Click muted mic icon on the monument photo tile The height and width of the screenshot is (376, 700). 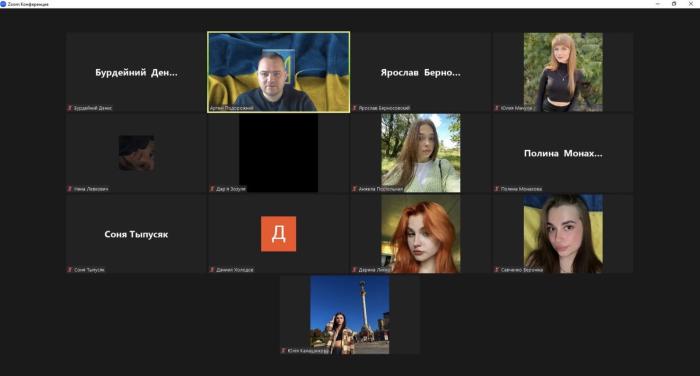pos(283,351)
